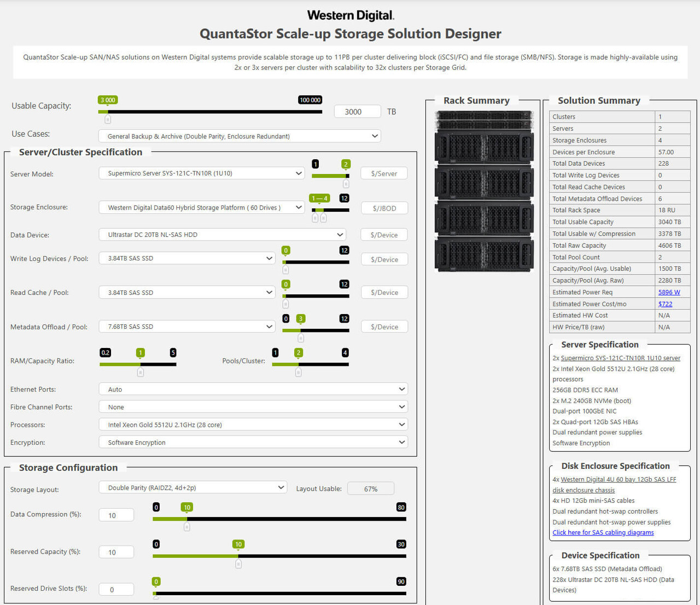700x605 pixels.
Task: Click the 256GB DDR5 ECC RAM text
Action: point(585,390)
